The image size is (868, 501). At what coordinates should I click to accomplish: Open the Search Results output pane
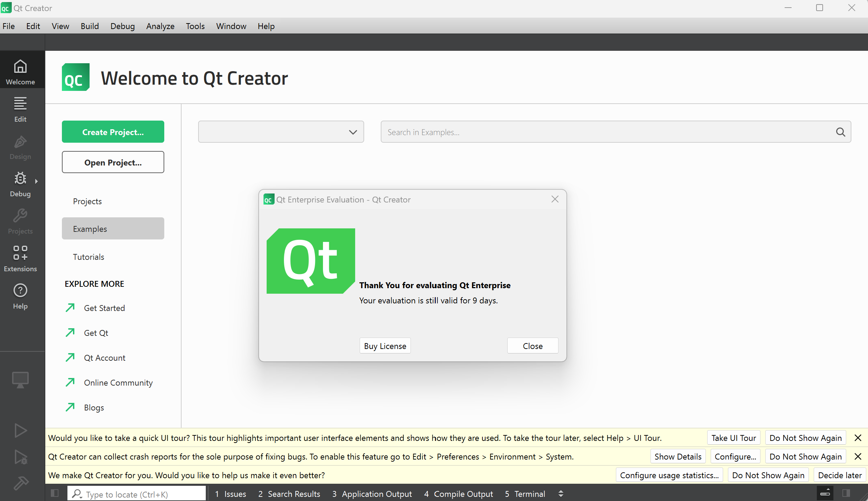(289, 494)
